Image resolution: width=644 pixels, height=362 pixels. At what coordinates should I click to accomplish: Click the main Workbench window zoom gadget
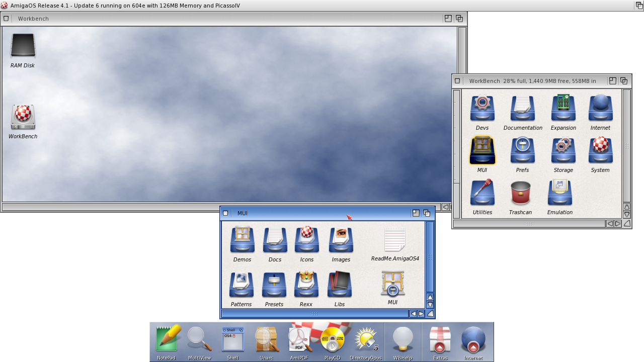coord(448,19)
